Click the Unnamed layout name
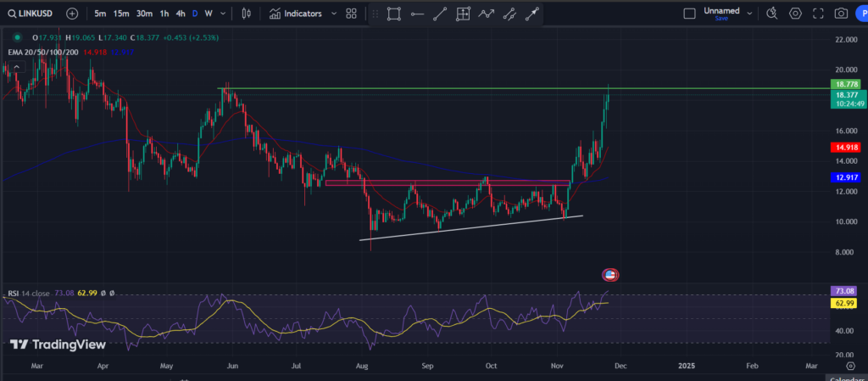868x381 pixels. [x=721, y=10]
